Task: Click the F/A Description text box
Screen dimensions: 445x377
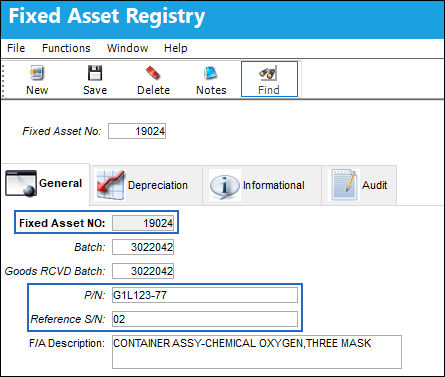Action: (x=257, y=352)
